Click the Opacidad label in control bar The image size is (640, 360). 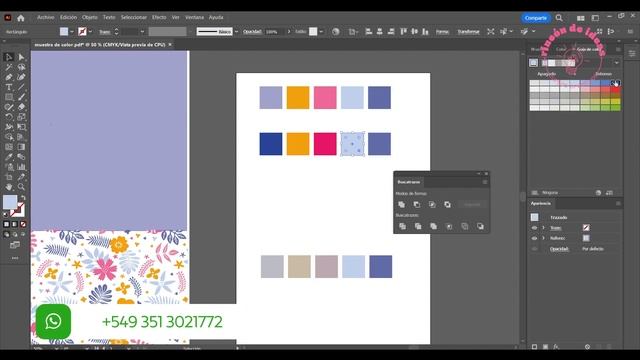click(x=252, y=31)
